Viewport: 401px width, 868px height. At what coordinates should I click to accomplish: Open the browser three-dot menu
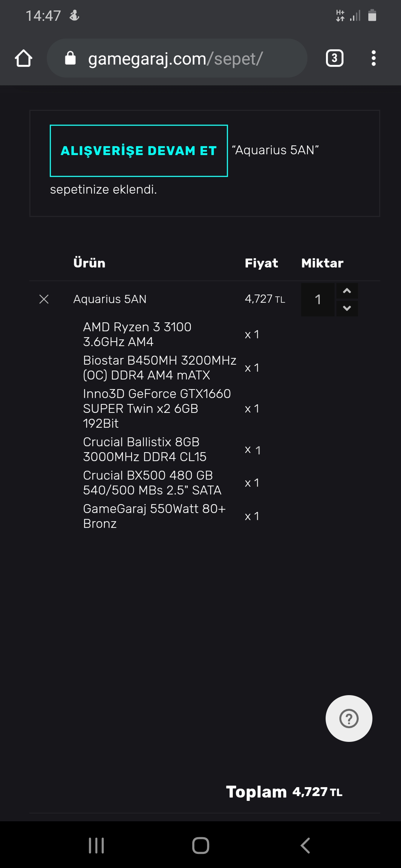pos(374,58)
